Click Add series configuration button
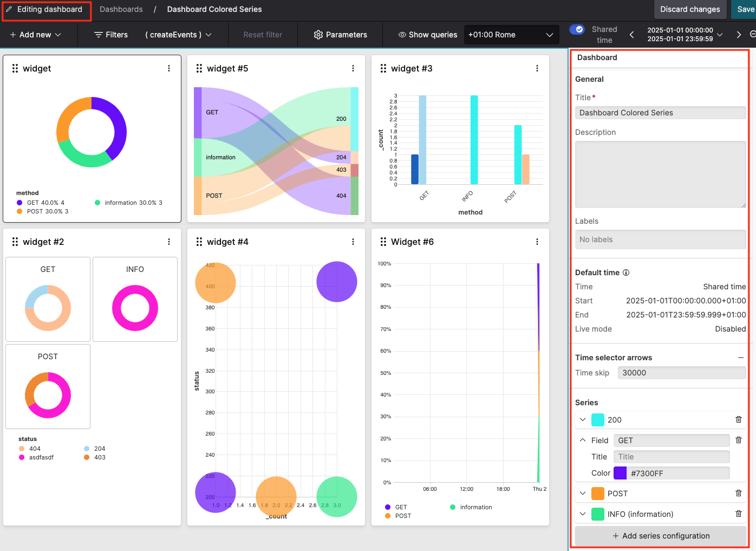Screen dimensions: 756x551 pyautogui.click(x=660, y=536)
